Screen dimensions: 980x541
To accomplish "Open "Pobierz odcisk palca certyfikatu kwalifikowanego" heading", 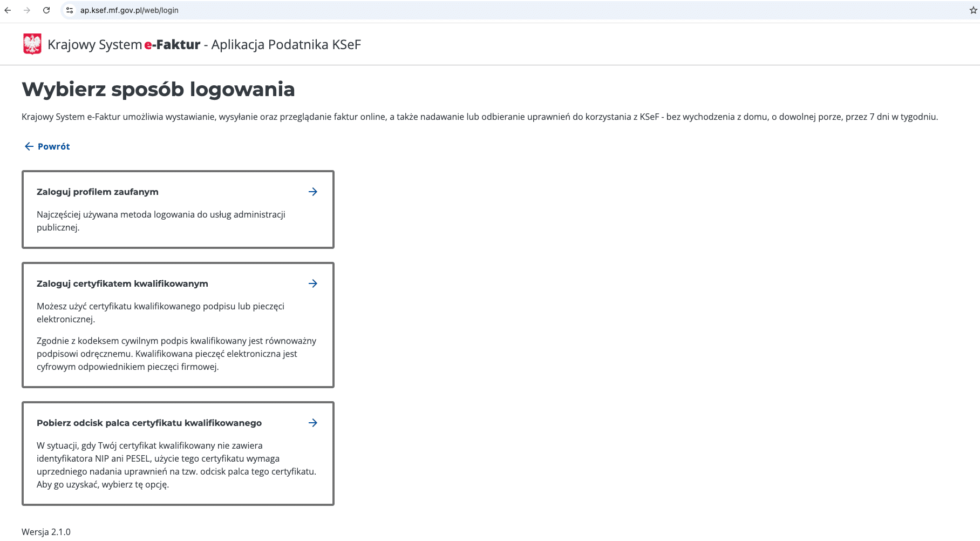I will 149,423.
